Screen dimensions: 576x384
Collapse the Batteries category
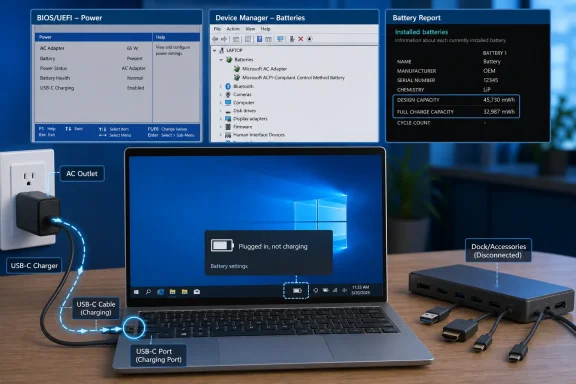point(221,60)
